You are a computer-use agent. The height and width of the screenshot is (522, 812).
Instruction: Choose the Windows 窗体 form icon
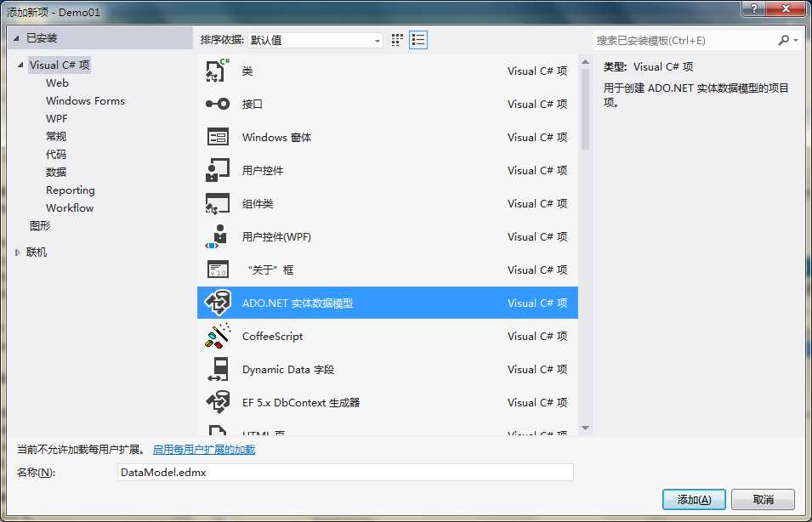[218, 137]
